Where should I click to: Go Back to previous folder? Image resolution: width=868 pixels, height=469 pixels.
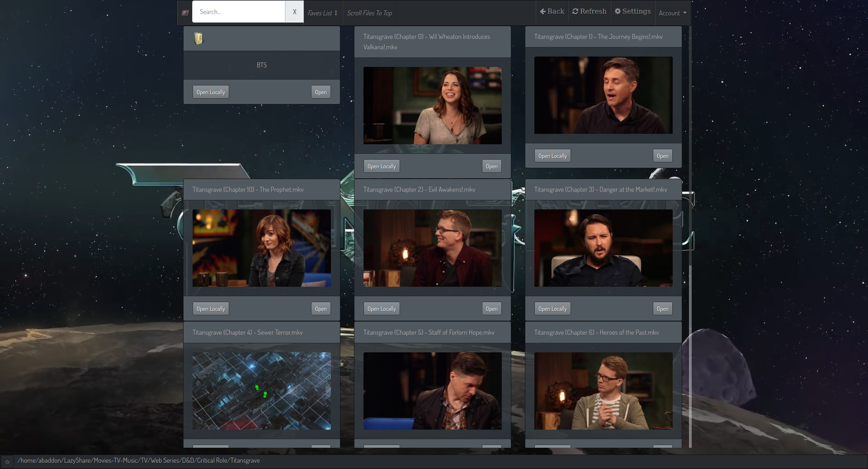coord(552,11)
